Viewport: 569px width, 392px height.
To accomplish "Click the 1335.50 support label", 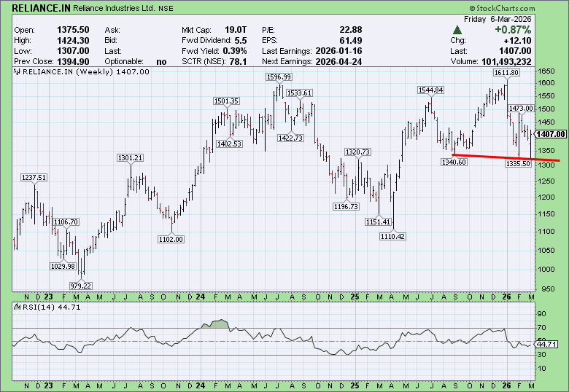I will pyautogui.click(x=518, y=164).
